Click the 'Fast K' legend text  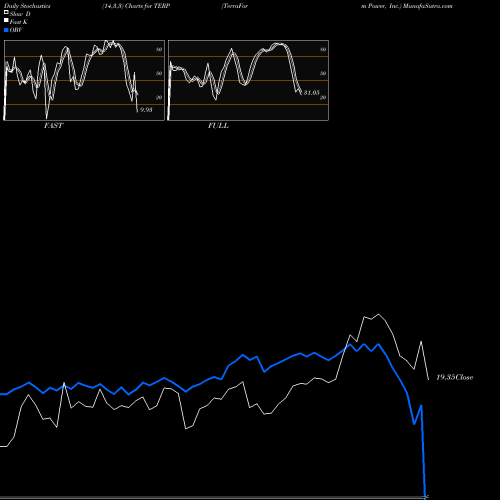tap(19, 22)
